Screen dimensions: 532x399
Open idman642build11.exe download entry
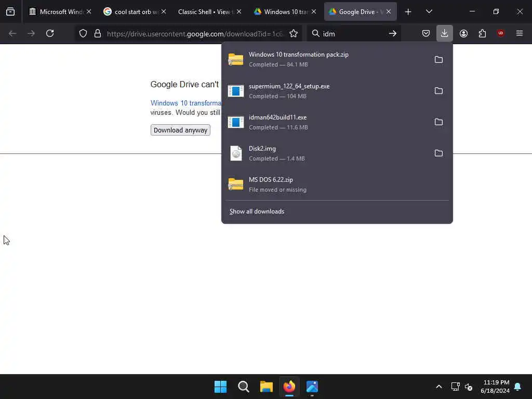tap(326, 122)
